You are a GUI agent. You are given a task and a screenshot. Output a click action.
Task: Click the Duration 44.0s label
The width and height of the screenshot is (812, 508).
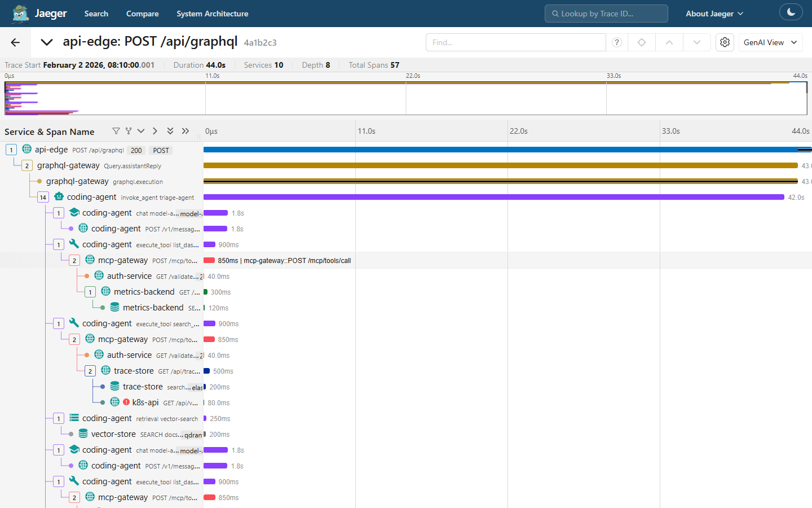[199, 65]
